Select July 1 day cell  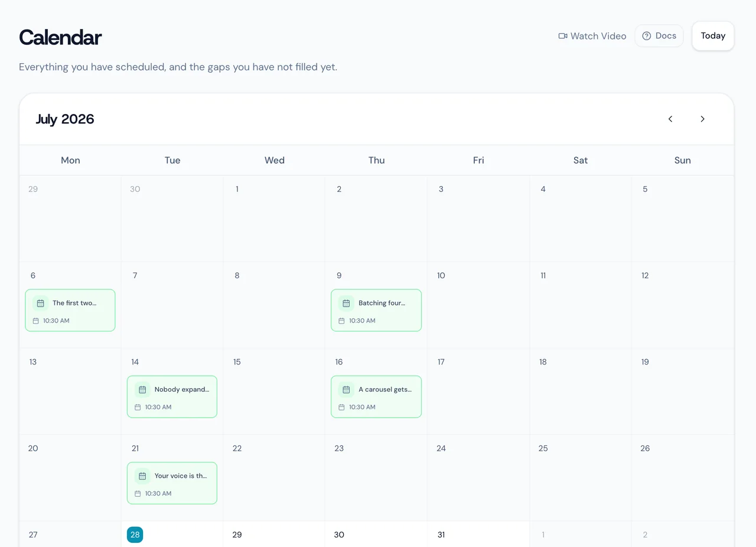click(x=274, y=219)
